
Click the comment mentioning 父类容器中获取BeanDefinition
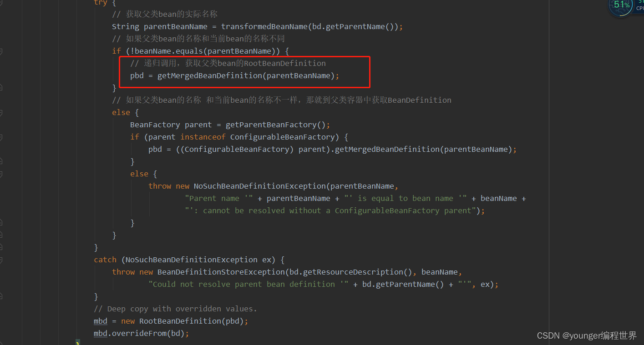coord(282,100)
